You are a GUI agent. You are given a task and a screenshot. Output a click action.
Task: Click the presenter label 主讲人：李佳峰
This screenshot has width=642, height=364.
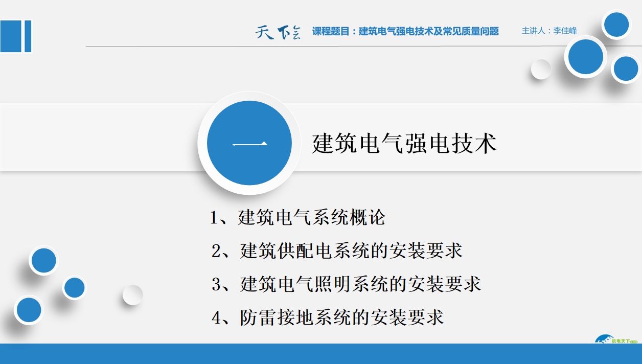tap(549, 31)
